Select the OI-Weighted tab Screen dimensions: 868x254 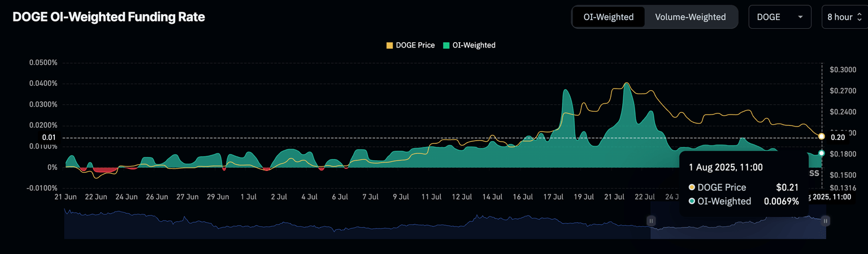[608, 17]
